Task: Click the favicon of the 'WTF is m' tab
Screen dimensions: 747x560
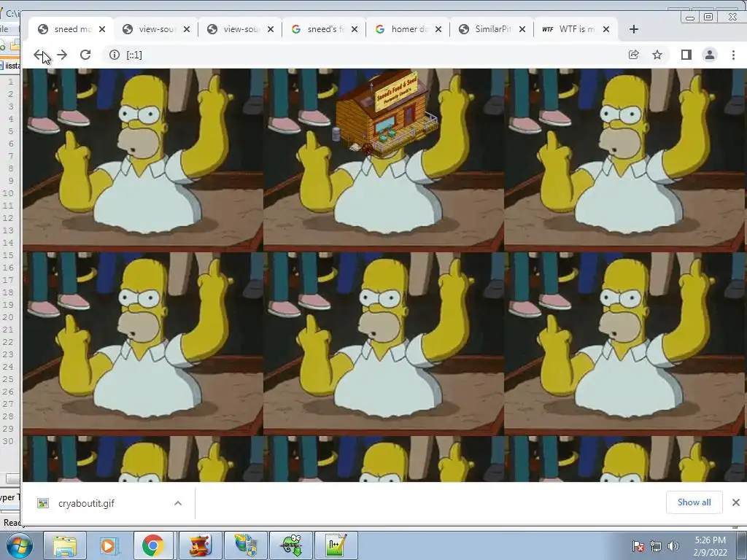Action: pos(548,29)
